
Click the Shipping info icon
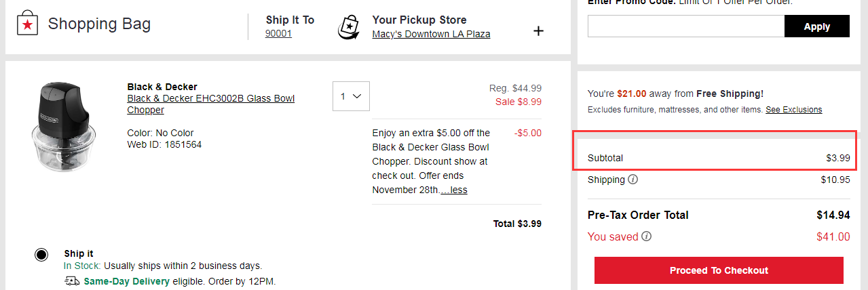click(633, 180)
